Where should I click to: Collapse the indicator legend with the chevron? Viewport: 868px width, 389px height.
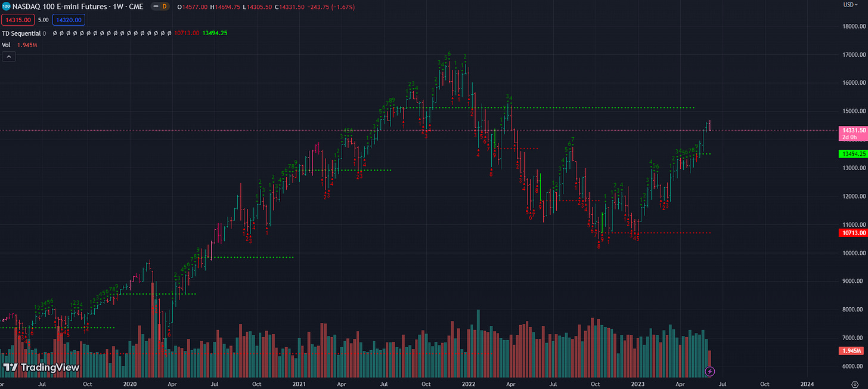9,57
